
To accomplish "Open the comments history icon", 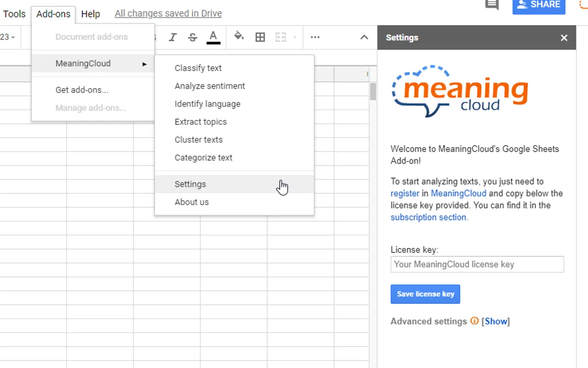I will [x=492, y=5].
